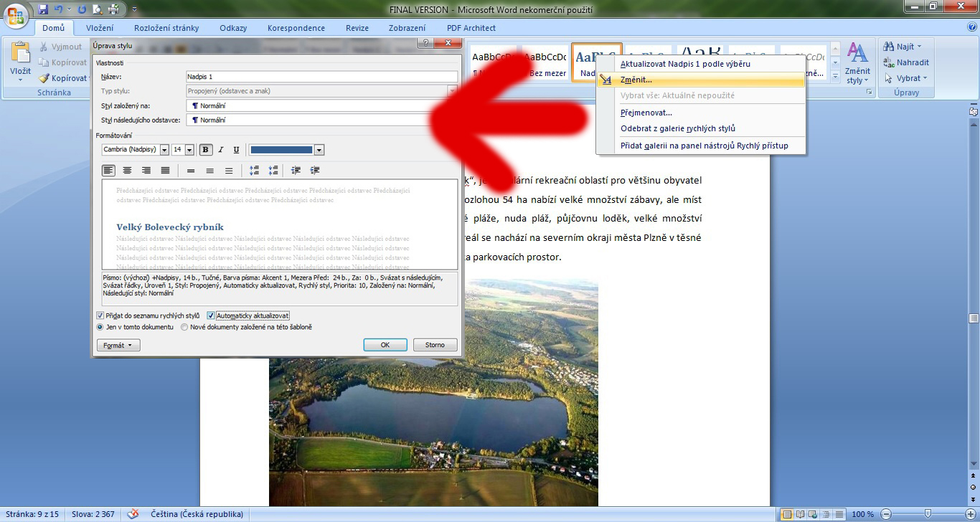Toggle 'Přidat do seznamu rychlých stylů'
The image size is (980, 522).
(100, 315)
